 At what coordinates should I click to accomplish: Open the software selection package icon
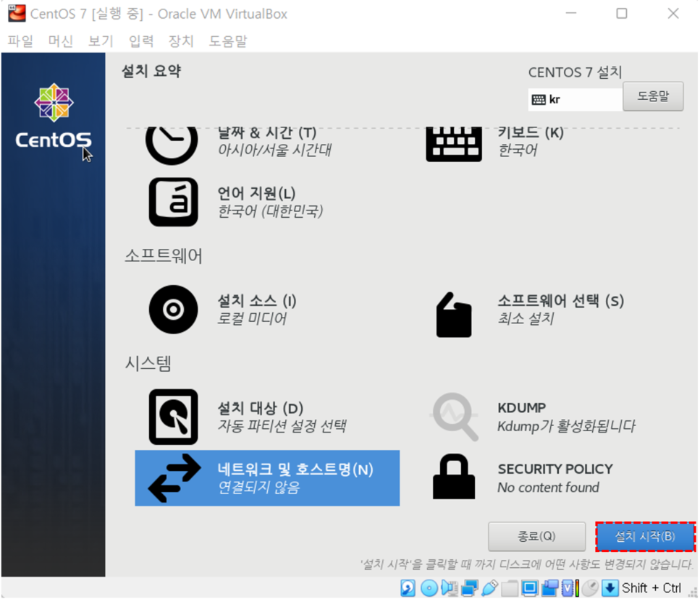[454, 315]
